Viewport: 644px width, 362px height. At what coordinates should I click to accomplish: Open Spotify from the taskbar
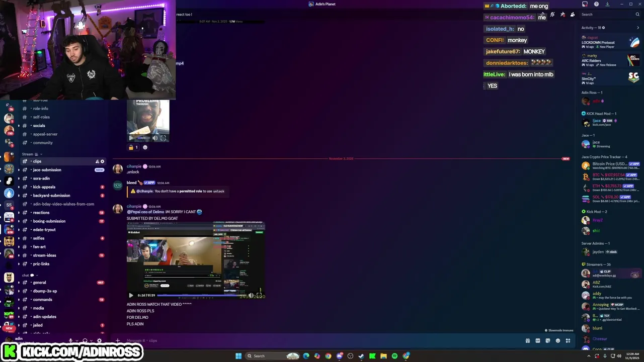click(394, 356)
